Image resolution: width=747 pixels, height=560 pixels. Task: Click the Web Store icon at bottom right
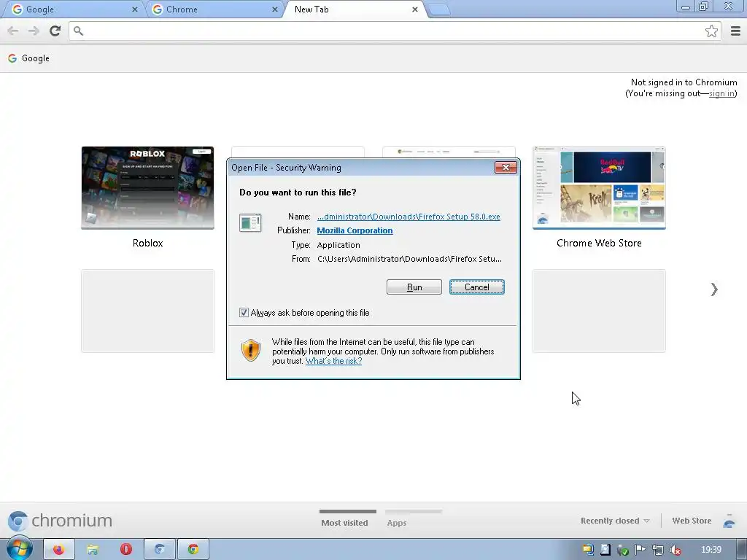pos(729,521)
